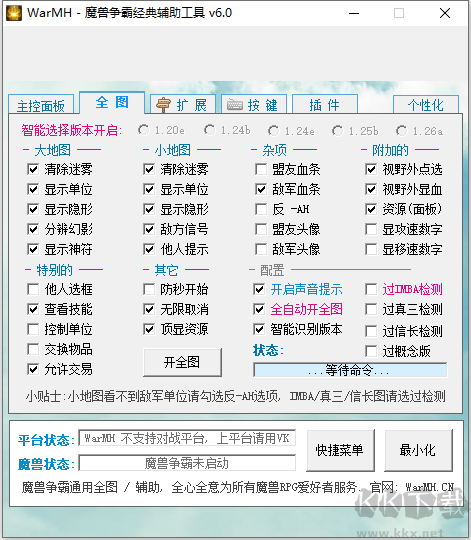Click the WarMH.CN official site text
Screen dimensions: 471x540
(x=429, y=487)
